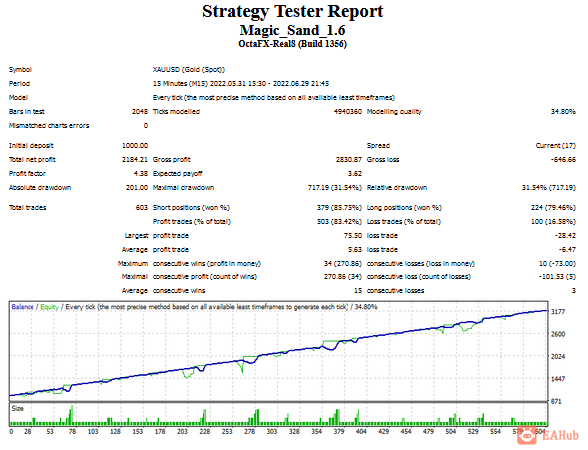Click the 'Every tick' model description row
This screenshot has width=588, height=450.
click(x=274, y=98)
